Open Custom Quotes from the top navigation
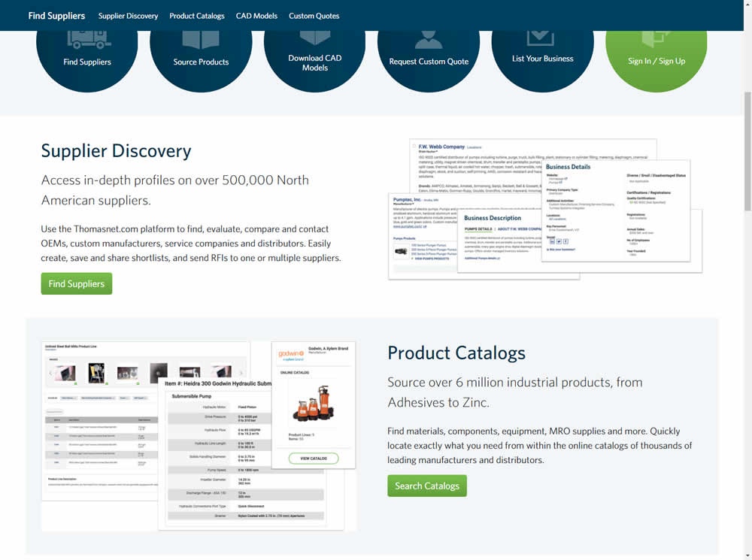 coord(314,16)
